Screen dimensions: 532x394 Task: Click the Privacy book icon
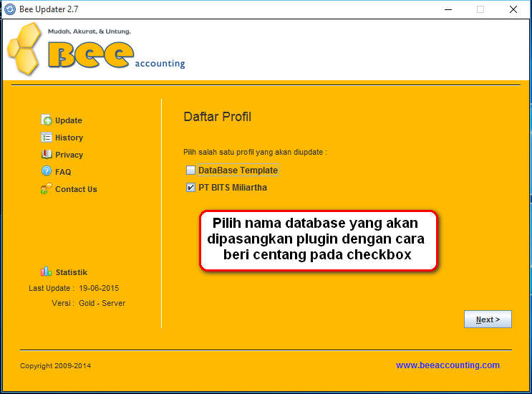click(x=47, y=155)
